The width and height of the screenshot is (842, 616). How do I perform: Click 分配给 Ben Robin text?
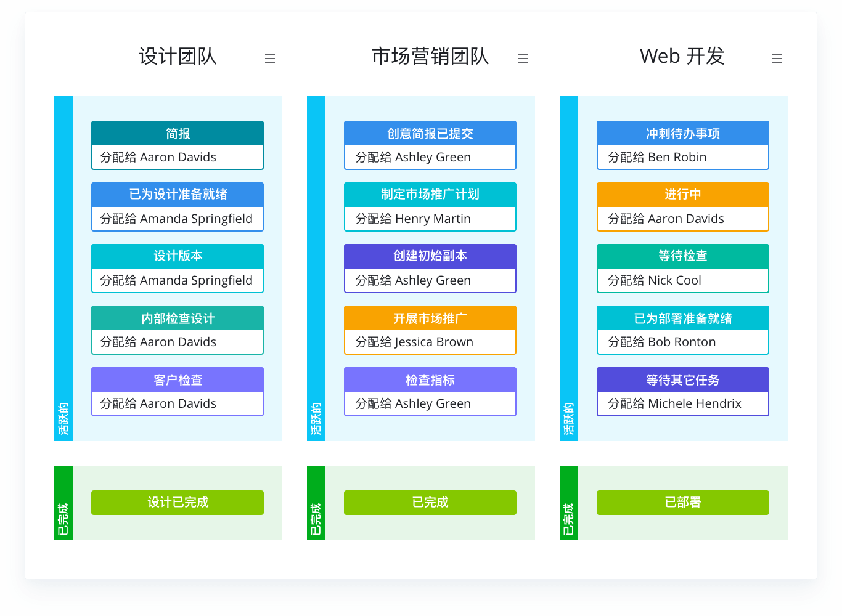tap(657, 157)
